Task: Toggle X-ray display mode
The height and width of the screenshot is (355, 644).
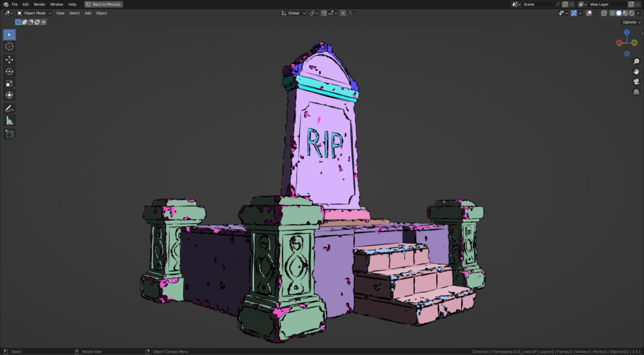Action: tap(604, 13)
